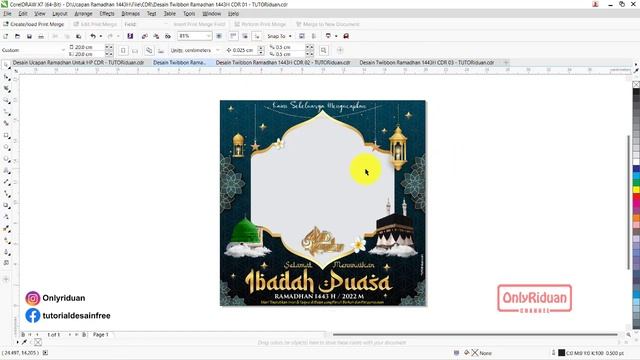
Task: Click the vertical scrollbar of the canvas
Action: (x=629, y=202)
